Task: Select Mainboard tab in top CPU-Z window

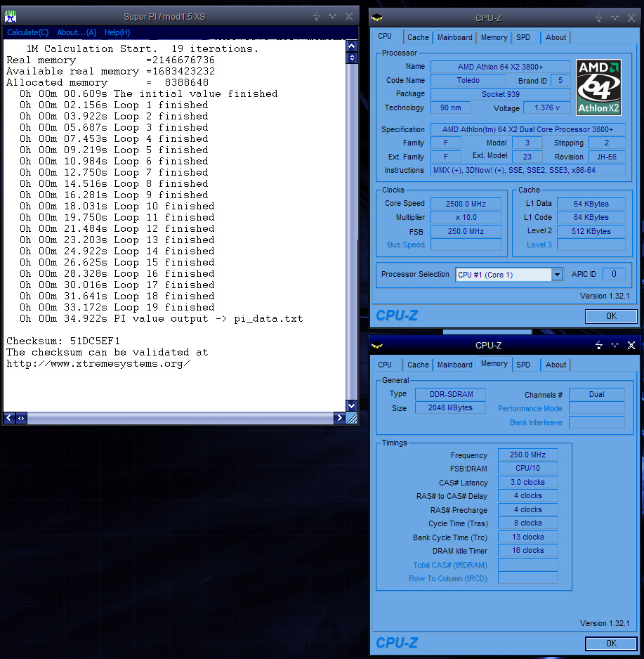Action: pyautogui.click(x=455, y=37)
